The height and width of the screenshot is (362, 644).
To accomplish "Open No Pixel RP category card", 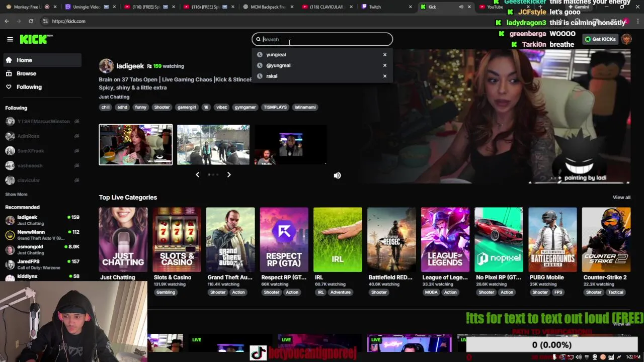I will point(499,239).
